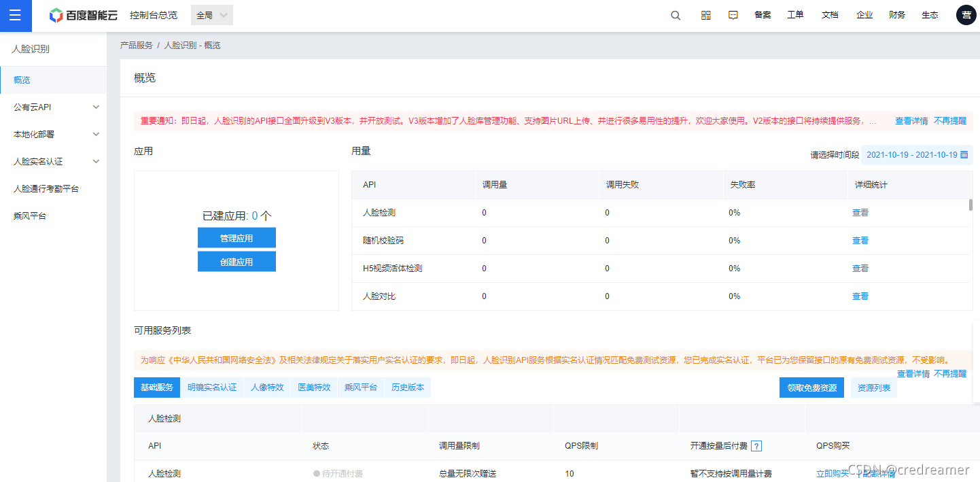Click 查看 for 人脸检测 row
Screen dimensions: 980x482
click(860, 213)
